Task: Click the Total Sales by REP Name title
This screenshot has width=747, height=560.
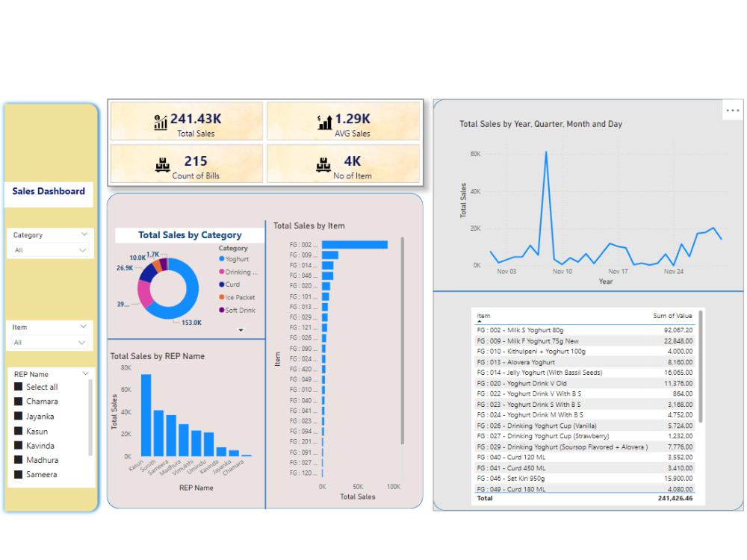Action: (157, 356)
